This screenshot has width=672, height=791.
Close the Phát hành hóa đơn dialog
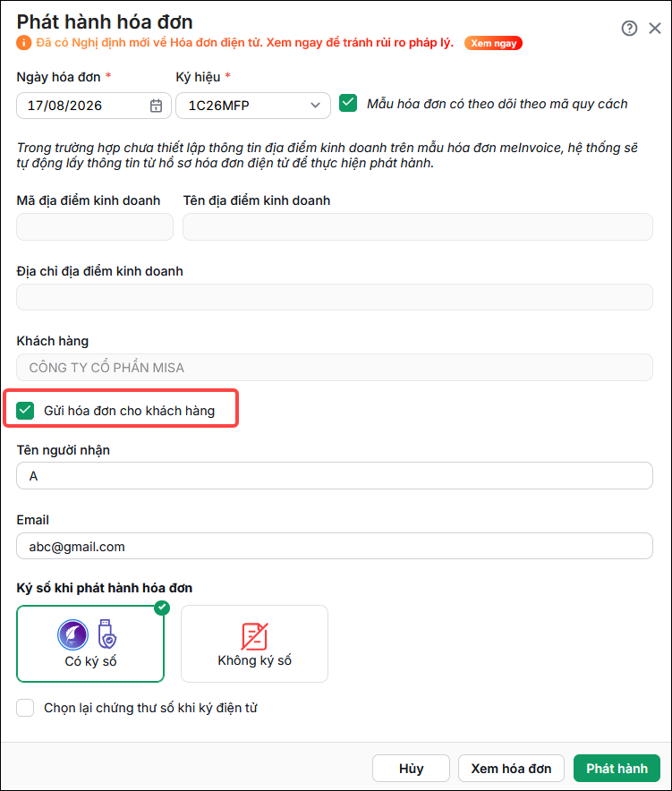tap(655, 29)
